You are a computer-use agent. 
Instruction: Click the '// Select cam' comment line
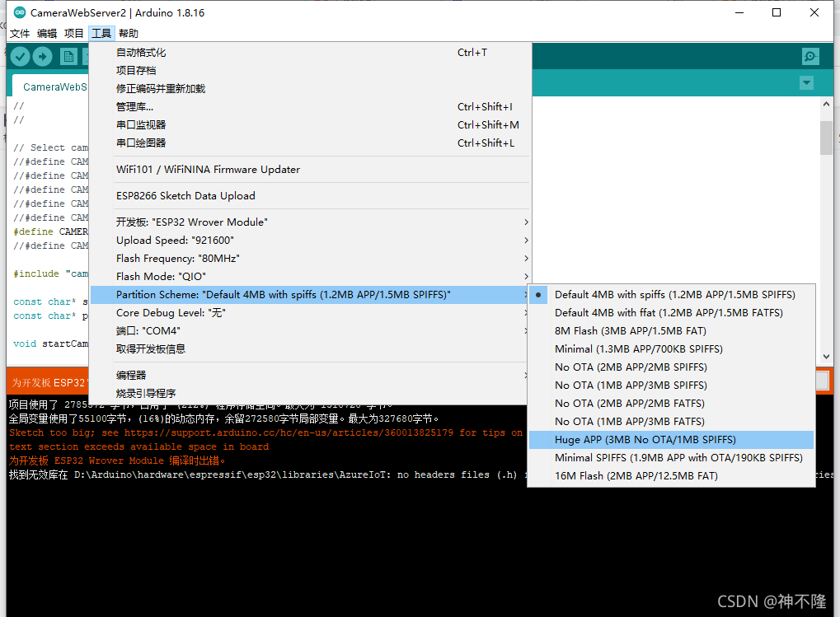[51, 147]
